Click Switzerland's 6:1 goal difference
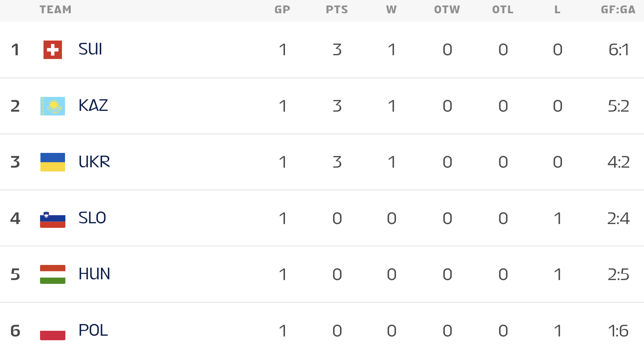 pyautogui.click(x=619, y=50)
